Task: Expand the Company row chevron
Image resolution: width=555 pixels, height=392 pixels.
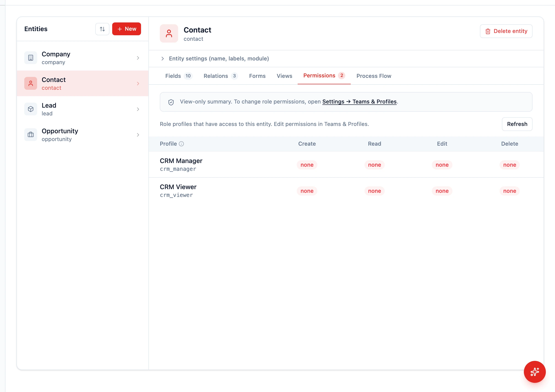Action: (138, 58)
